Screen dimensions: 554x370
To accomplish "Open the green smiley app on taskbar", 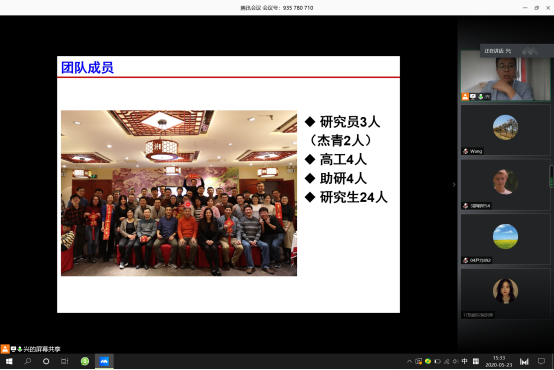I will 85,361.
